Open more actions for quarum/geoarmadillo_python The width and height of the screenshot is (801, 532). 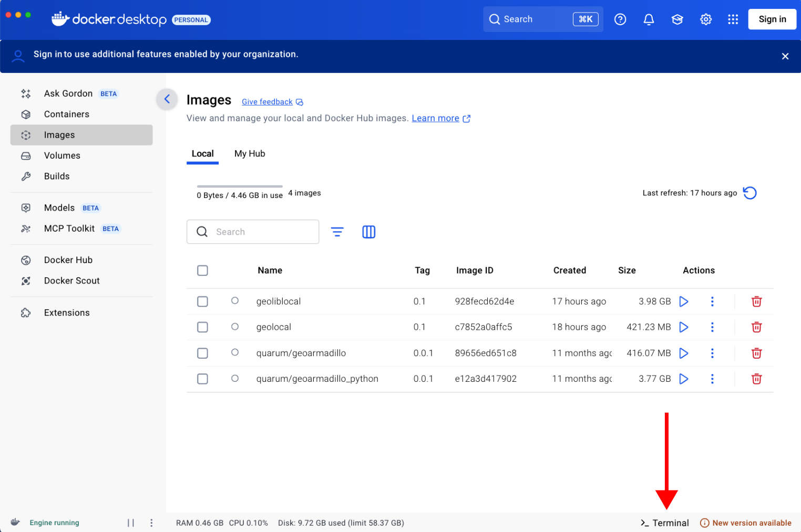(x=712, y=379)
